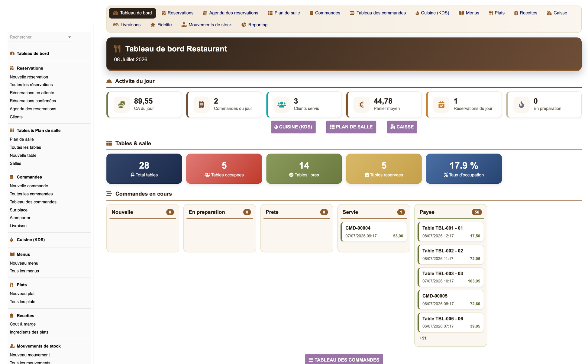The height and width of the screenshot is (364, 588).
Task: Click the utensils icon beside sidebar Plats
Action: [11, 285]
